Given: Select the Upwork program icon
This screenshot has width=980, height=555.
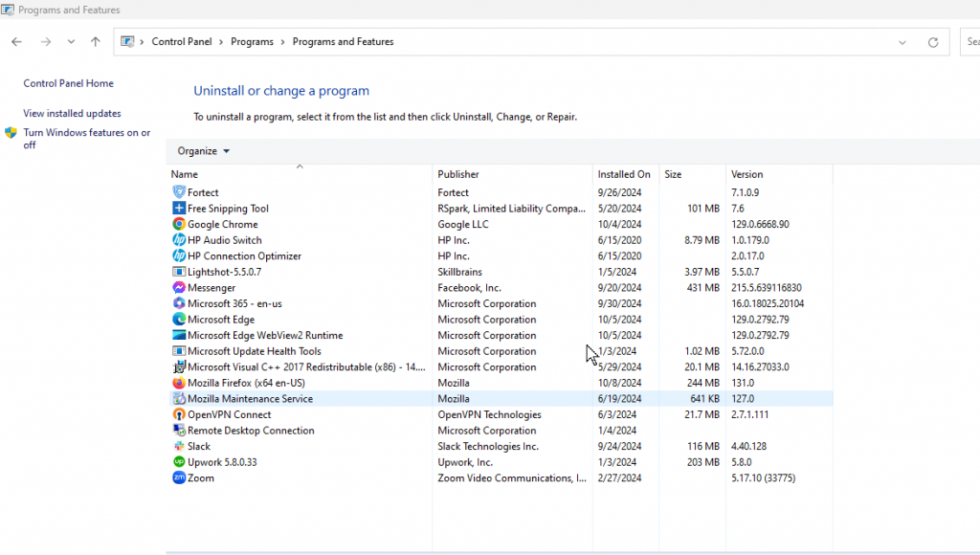Looking at the screenshot, I should 178,462.
